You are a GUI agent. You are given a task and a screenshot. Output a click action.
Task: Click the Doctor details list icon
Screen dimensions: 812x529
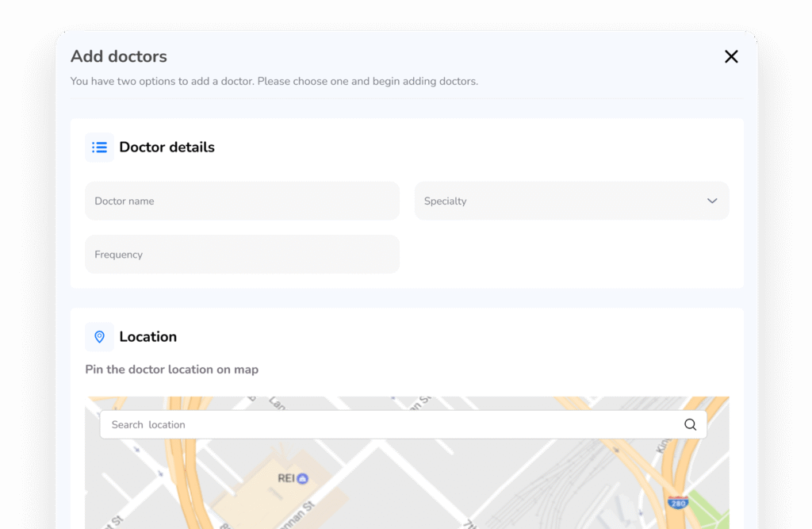click(x=99, y=148)
